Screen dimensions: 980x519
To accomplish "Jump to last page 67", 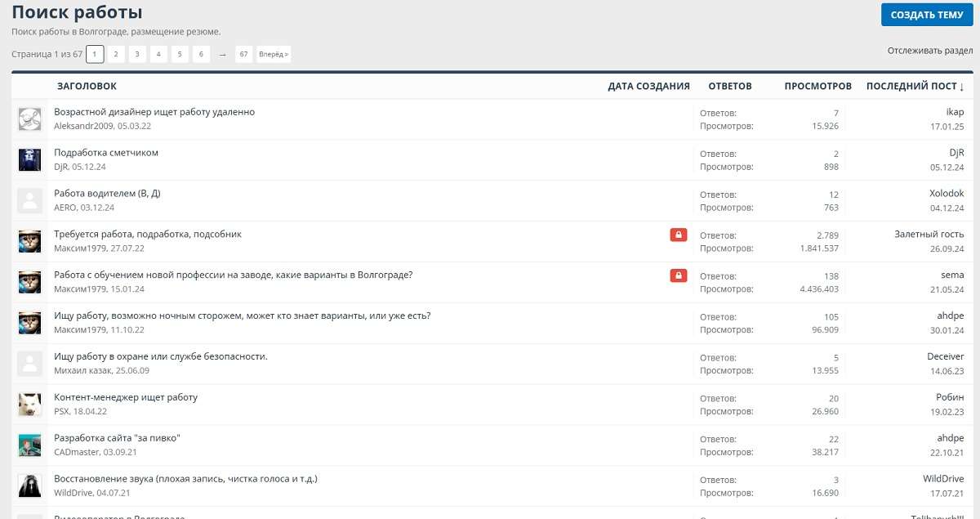I will pos(243,54).
